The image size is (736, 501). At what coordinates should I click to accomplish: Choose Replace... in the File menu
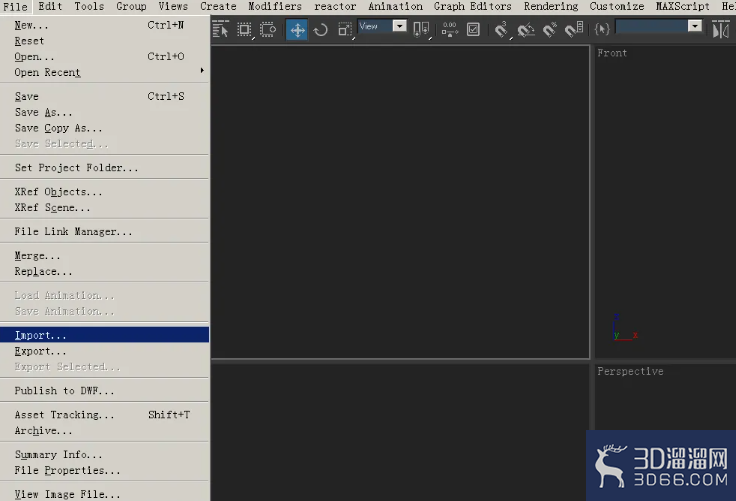click(x=105, y=271)
